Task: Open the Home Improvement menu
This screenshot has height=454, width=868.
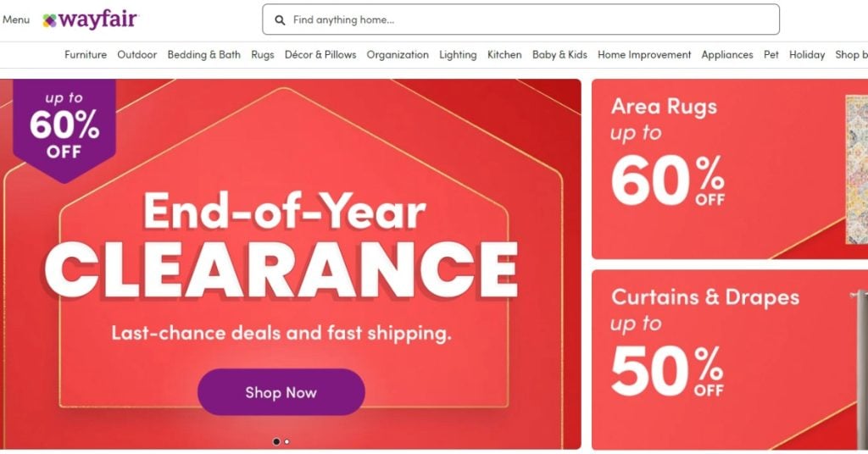Action: click(644, 55)
